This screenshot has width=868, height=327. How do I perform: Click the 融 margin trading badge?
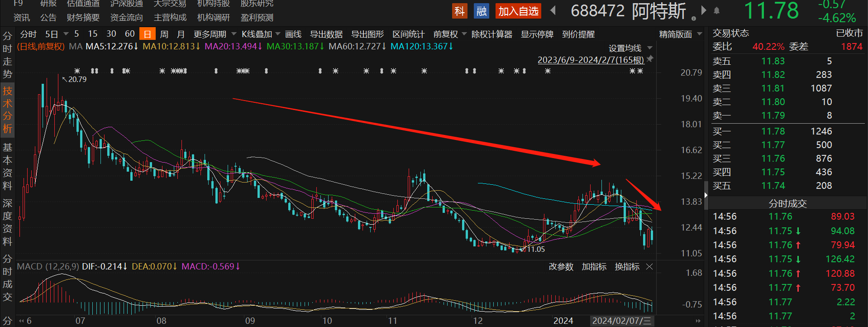(x=481, y=11)
